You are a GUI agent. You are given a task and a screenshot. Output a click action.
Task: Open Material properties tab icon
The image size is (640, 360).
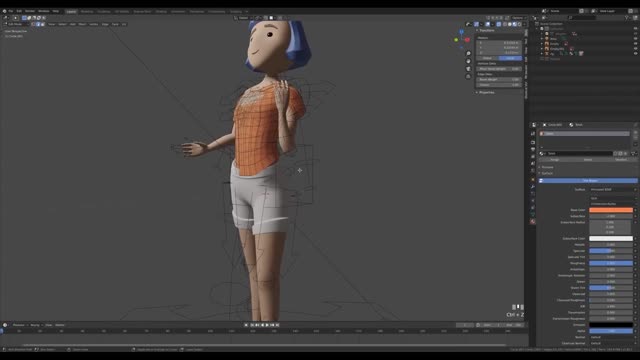point(533,221)
